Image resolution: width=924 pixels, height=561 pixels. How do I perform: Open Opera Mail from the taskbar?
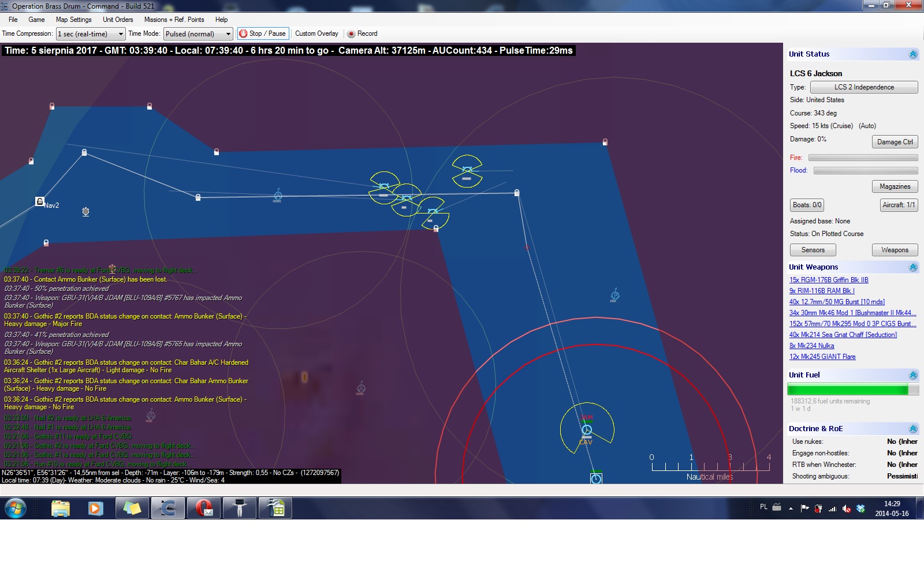(204, 508)
